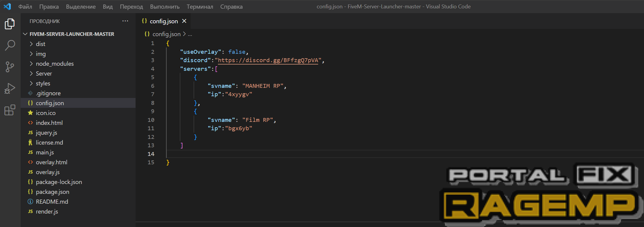Click the "4xyygv" ip value
This screenshot has height=227, width=644.
point(239,94)
